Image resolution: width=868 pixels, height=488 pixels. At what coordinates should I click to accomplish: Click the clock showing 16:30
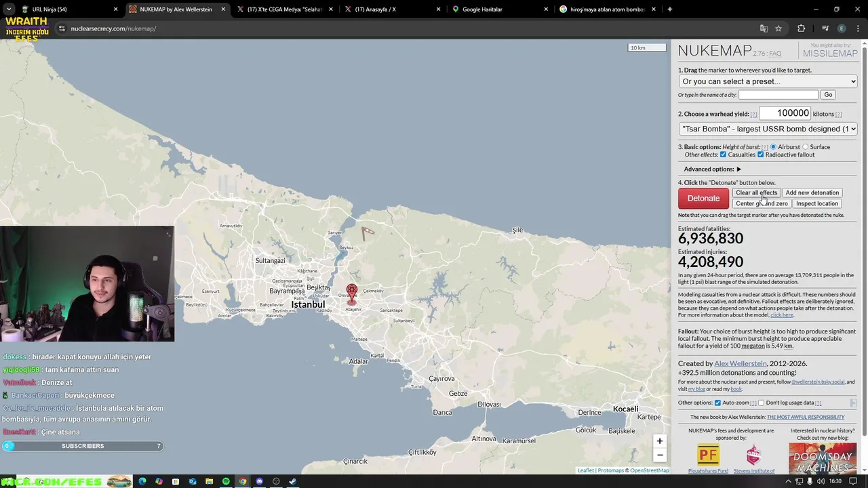point(835,481)
